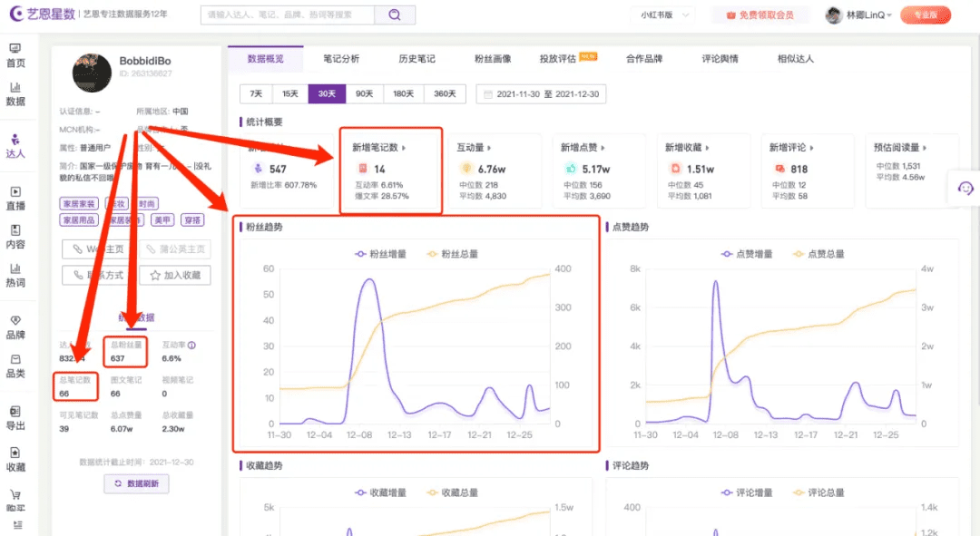Expand 新增评论 details arrow

tap(811, 148)
